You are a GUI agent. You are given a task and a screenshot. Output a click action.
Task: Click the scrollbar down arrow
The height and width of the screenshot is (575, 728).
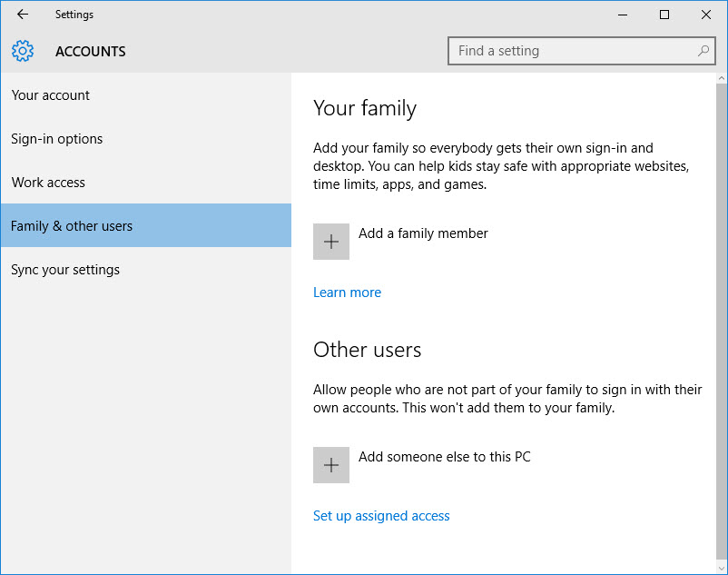[721, 568]
